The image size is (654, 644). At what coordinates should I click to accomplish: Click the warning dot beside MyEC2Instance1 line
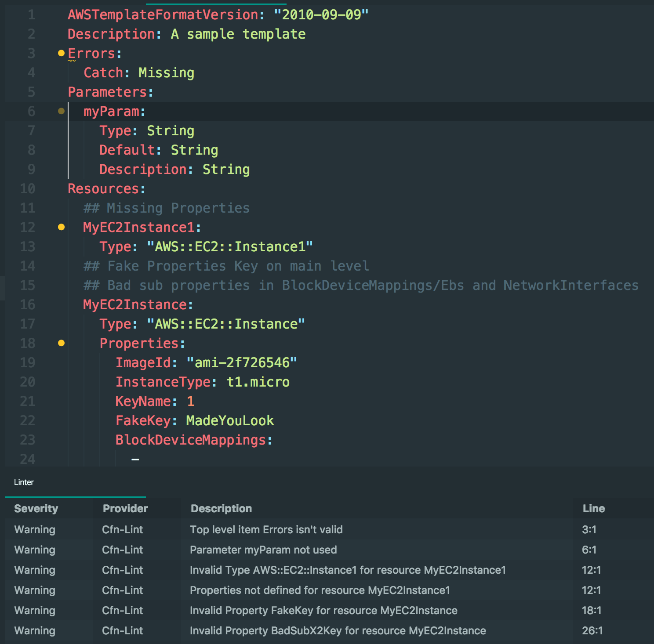click(x=61, y=227)
